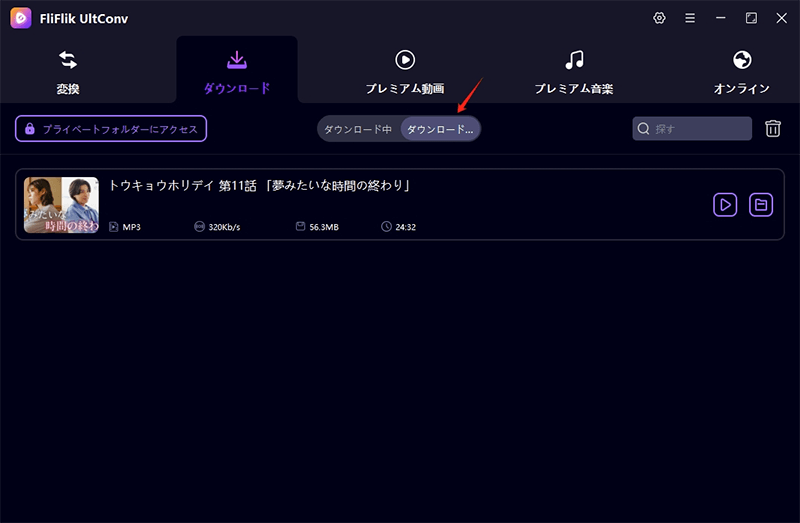Click プライベートフォルダーにアクセス button
The image size is (800, 523).
pyautogui.click(x=111, y=129)
